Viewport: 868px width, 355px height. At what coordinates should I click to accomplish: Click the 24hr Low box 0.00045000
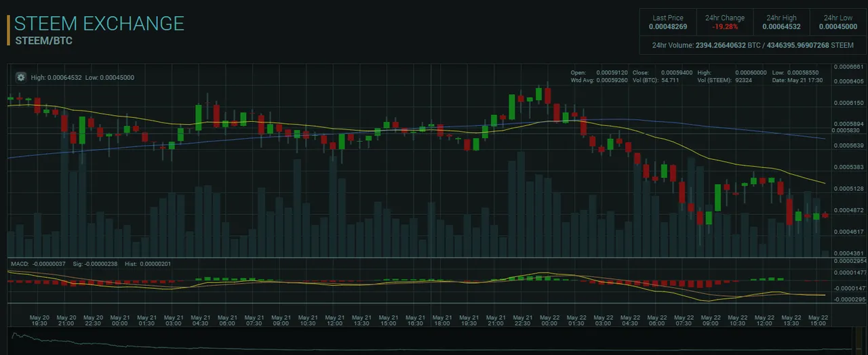pos(837,22)
